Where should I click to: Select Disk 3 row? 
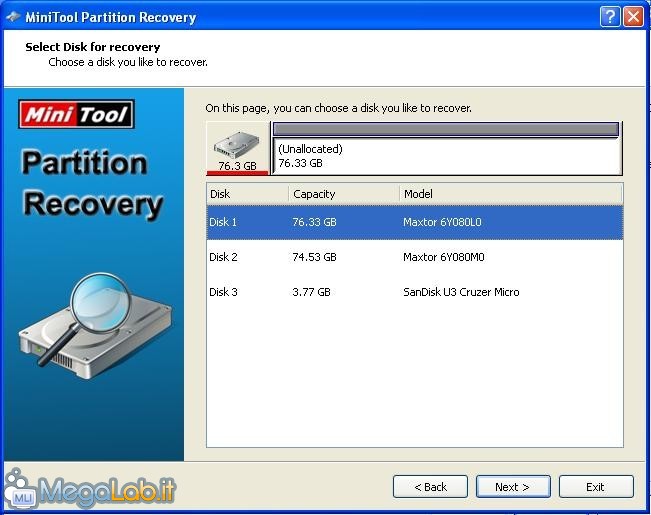tap(415, 292)
